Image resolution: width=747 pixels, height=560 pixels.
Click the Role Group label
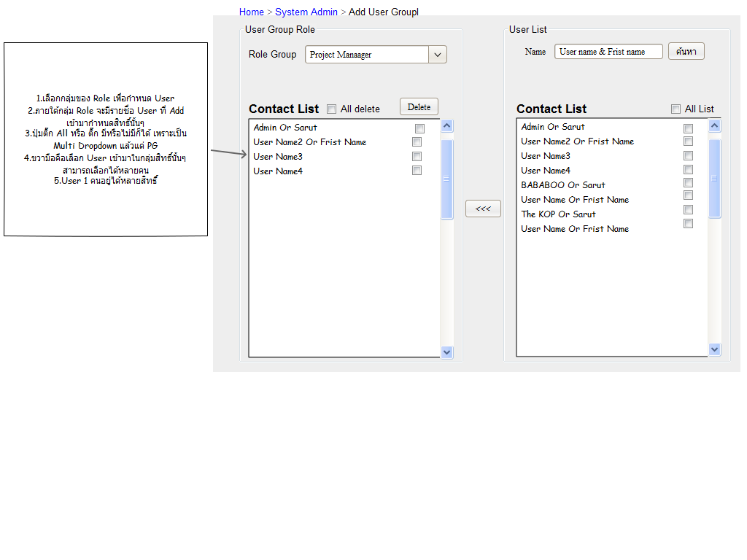point(272,54)
